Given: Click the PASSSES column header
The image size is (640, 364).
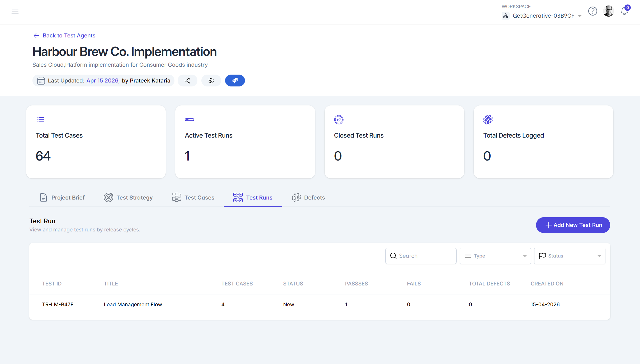Looking at the screenshot, I should (x=356, y=284).
